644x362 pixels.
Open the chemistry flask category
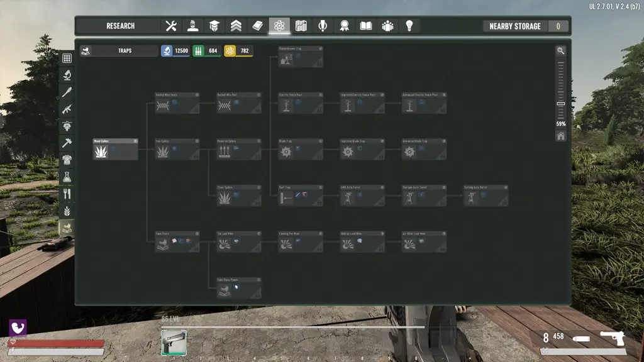[69, 177]
